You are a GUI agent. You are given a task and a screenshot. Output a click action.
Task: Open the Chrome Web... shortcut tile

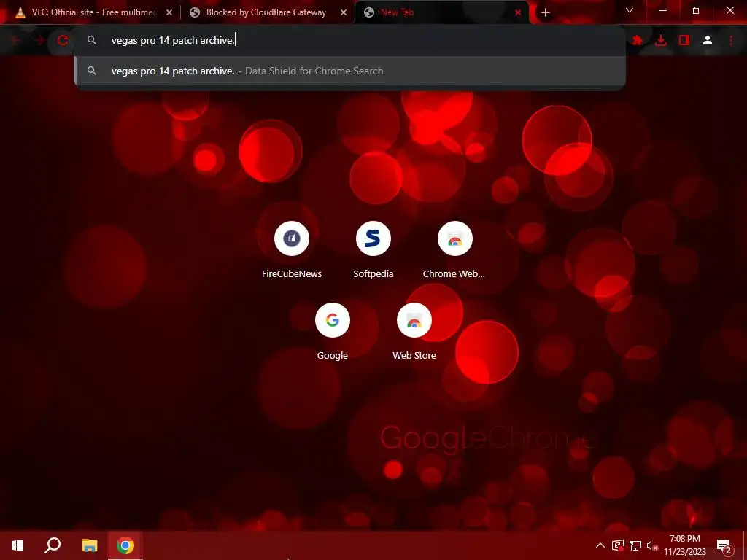tap(454, 249)
